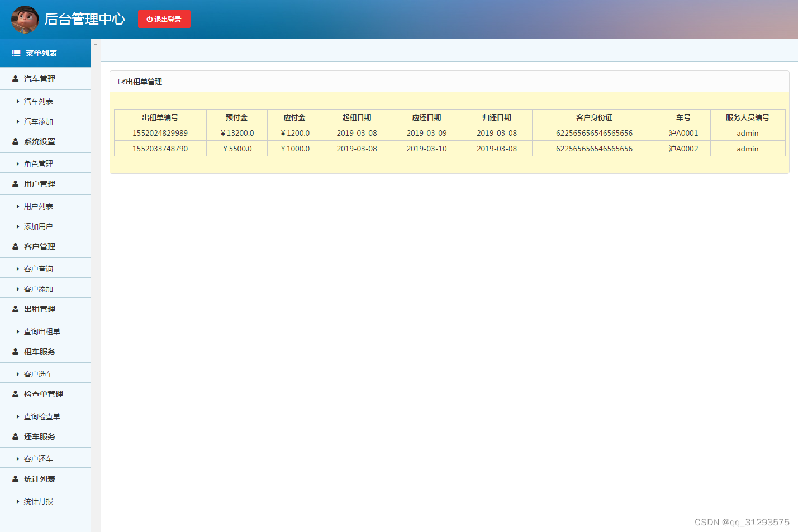The image size is (798, 532).
Task: Click the plate number 沪A0001
Action: [x=683, y=133]
